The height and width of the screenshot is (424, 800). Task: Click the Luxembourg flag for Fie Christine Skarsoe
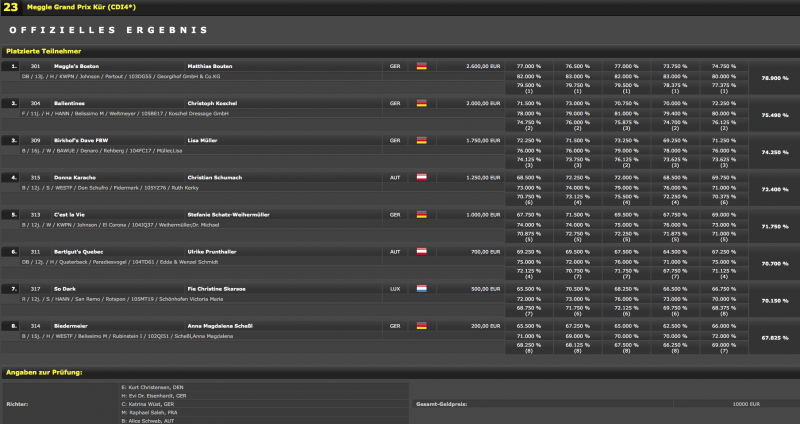point(421,288)
